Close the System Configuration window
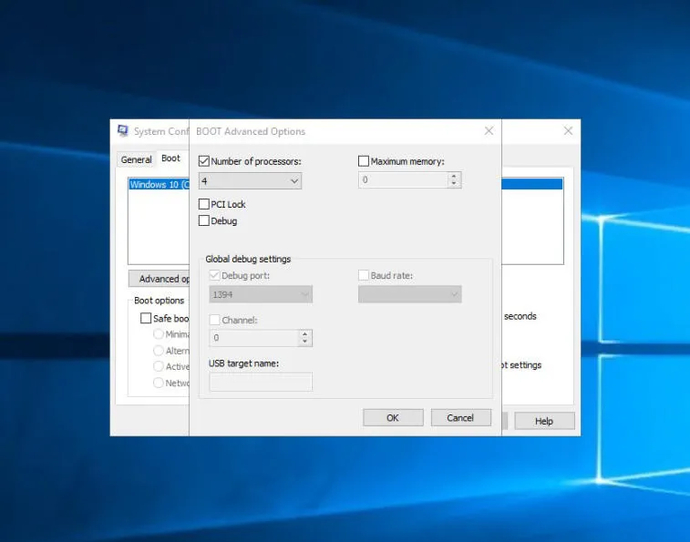Image resolution: width=690 pixels, height=542 pixels. [x=568, y=131]
